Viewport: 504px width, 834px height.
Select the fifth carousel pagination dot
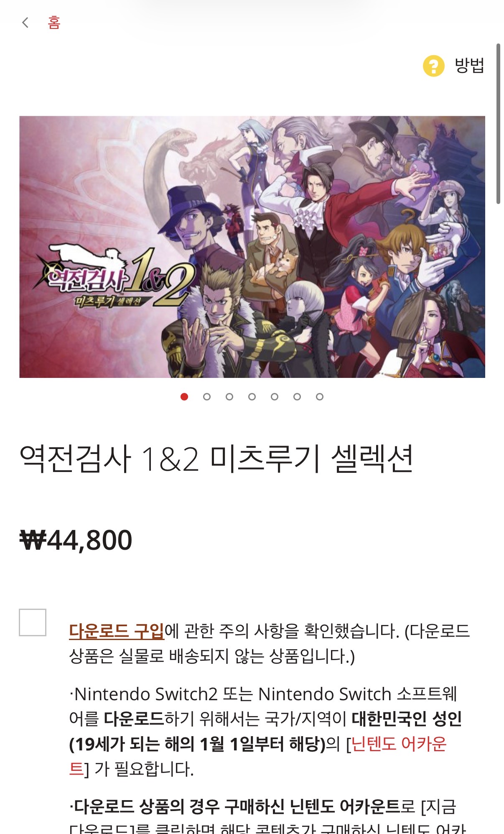click(275, 397)
